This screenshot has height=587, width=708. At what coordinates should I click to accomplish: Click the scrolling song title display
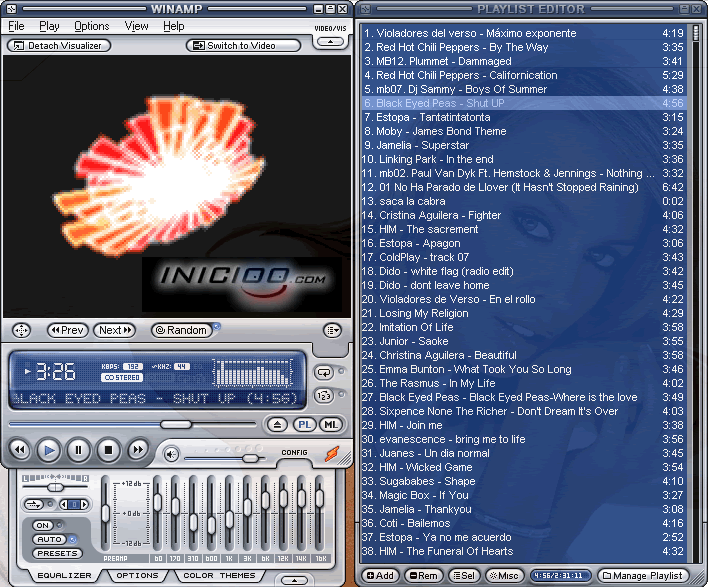pos(154,399)
